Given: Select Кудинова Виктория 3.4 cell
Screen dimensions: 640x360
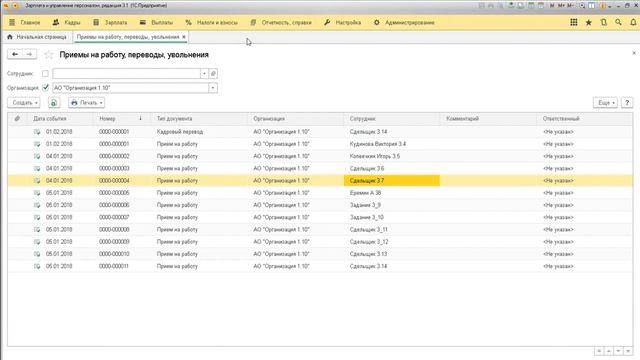Looking at the screenshot, I should (x=391, y=144).
